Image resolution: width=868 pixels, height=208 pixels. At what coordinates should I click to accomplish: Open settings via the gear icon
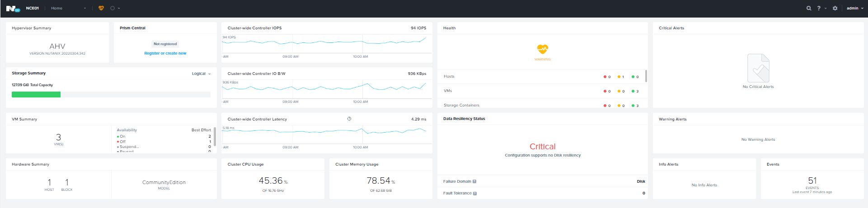[x=835, y=8]
